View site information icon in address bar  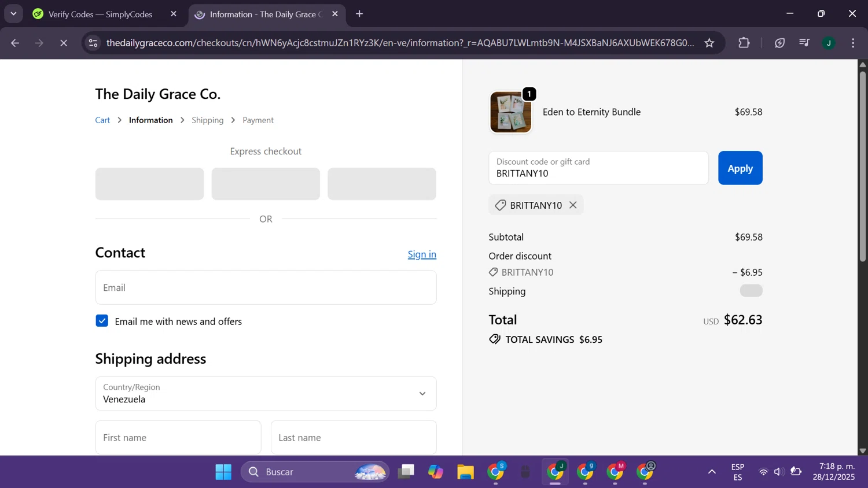[x=93, y=43]
